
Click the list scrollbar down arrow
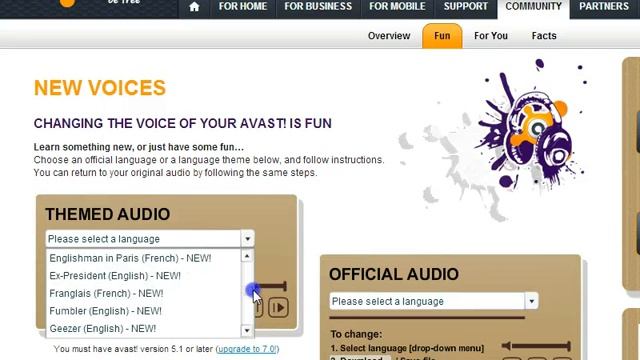tap(247, 331)
